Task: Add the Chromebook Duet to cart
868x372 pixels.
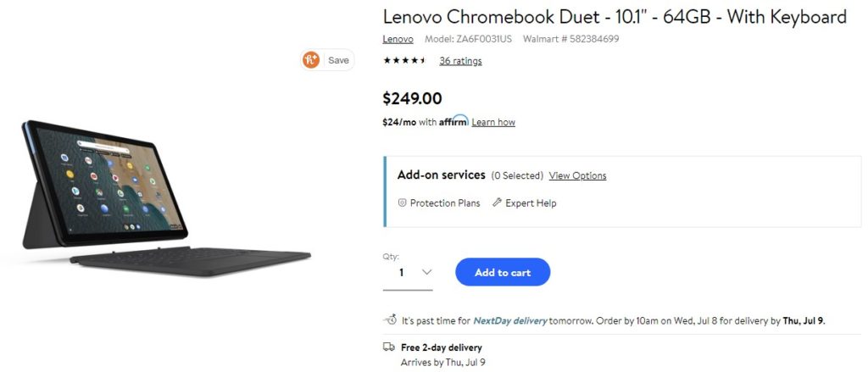Action: click(x=503, y=272)
